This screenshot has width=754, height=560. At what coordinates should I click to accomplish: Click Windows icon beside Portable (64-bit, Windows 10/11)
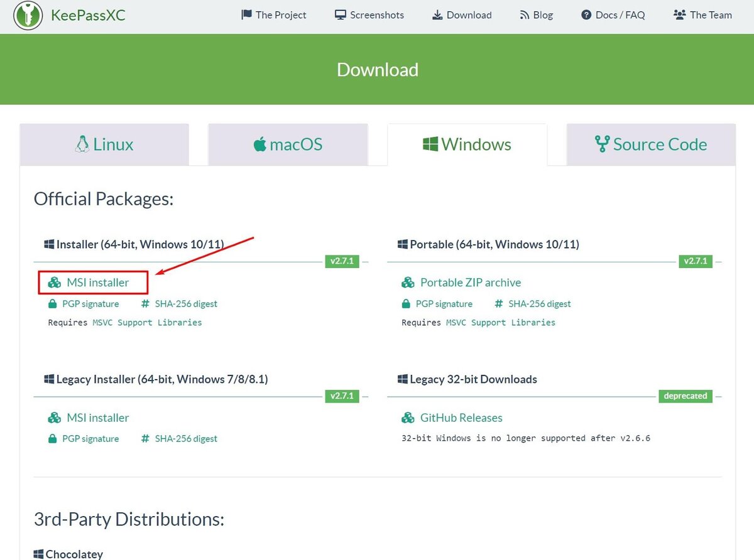tap(403, 244)
